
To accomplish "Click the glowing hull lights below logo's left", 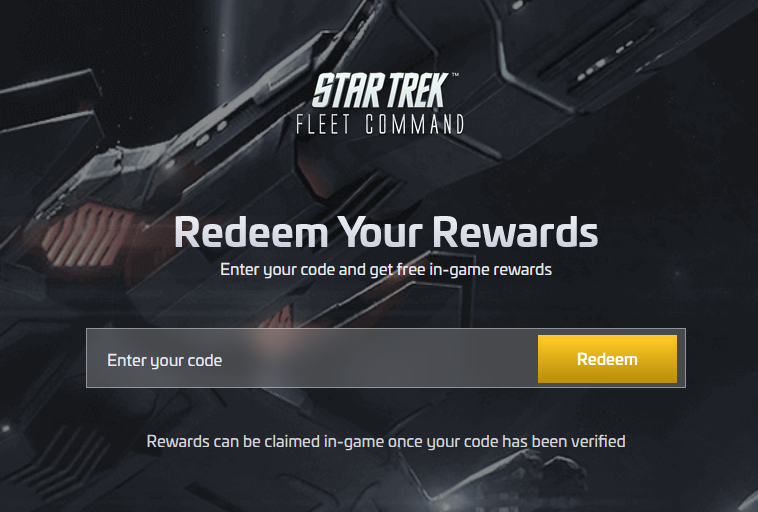I will 210,133.
